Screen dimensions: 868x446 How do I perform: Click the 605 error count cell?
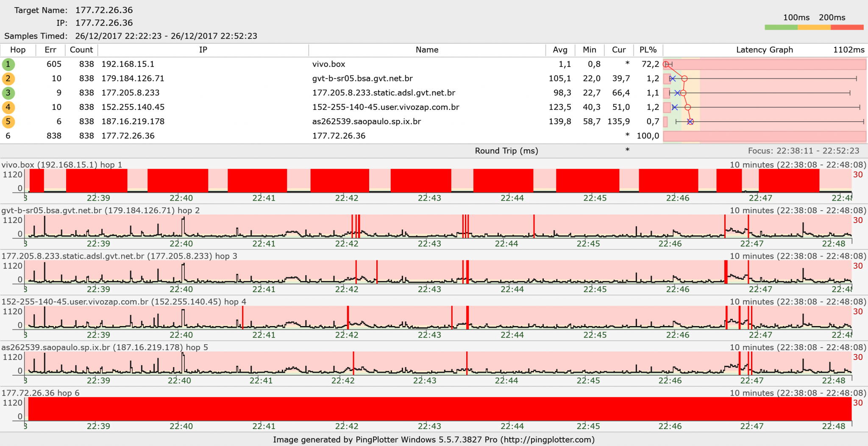point(54,64)
